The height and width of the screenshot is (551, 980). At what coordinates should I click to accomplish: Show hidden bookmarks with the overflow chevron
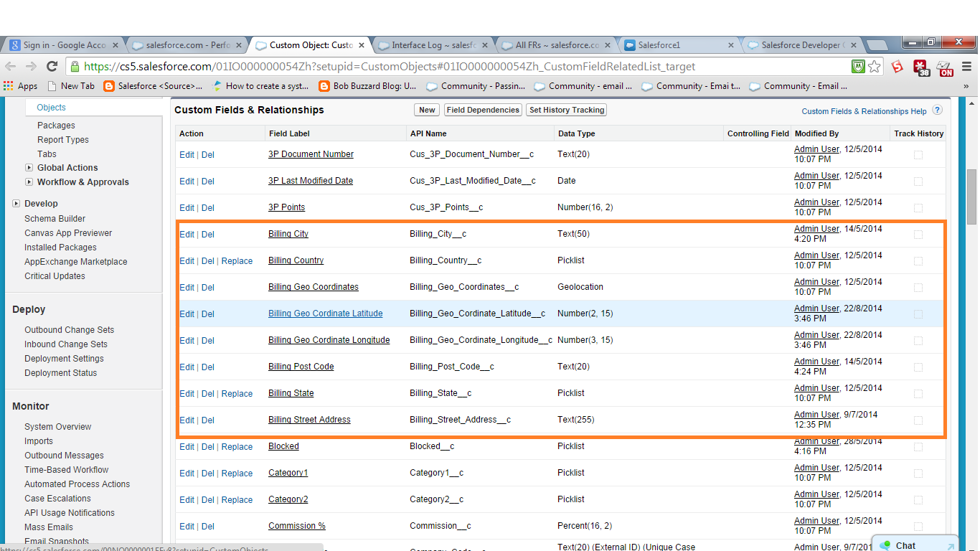point(966,86)
